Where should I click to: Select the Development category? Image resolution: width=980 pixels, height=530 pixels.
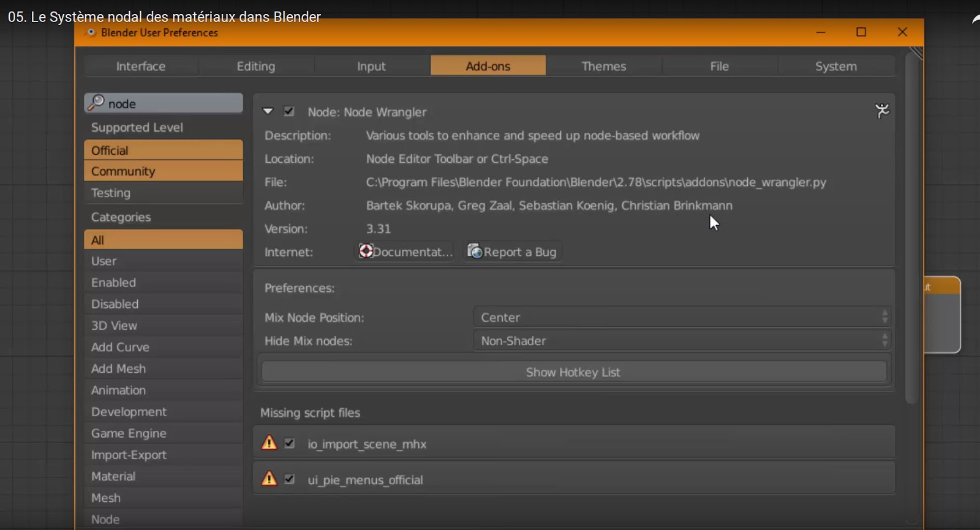click(164, 412)
